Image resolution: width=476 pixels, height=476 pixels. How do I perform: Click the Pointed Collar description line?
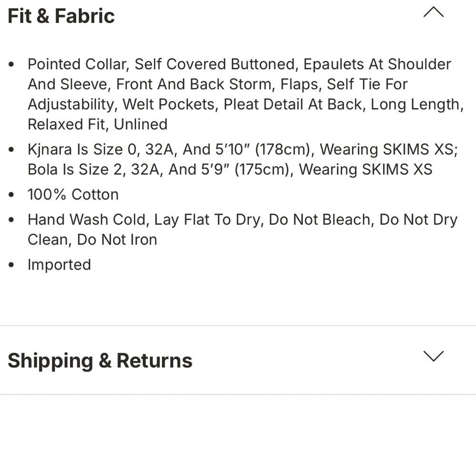(x=239, y=64)
